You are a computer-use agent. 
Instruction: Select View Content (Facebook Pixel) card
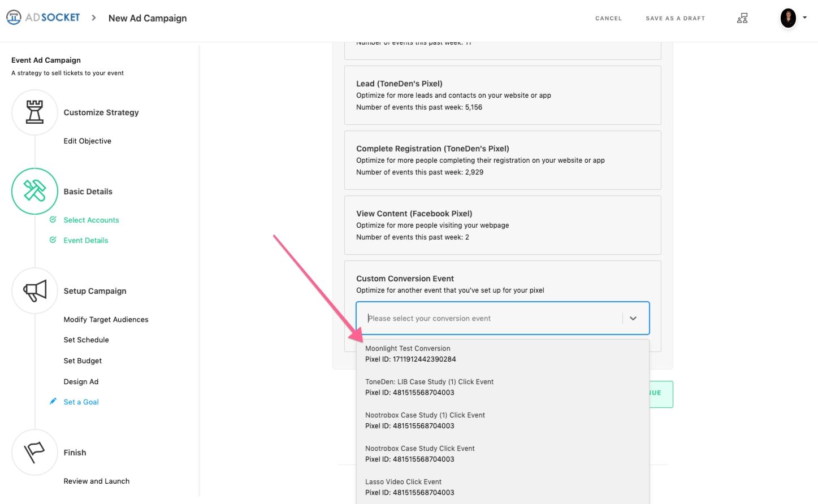[x=503, y=225]
